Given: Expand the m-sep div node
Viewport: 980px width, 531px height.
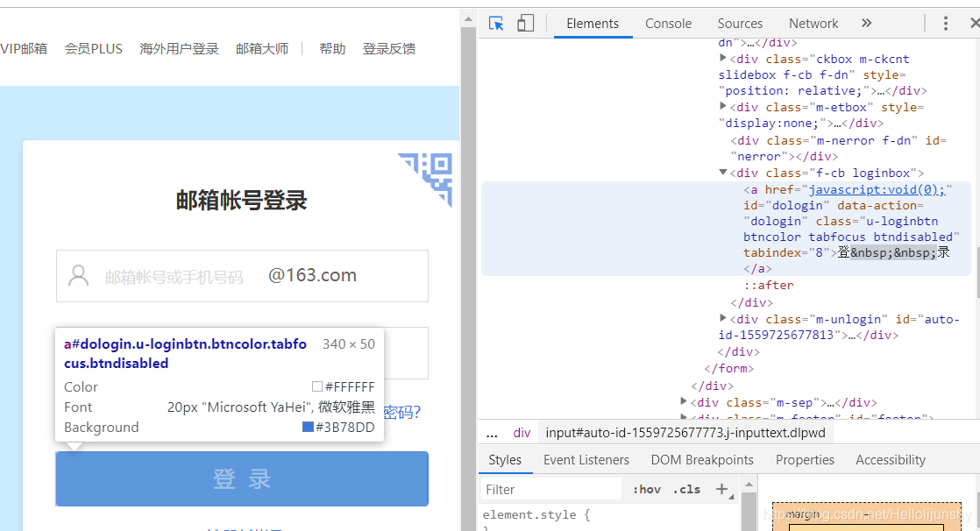Looking at the screenshot, I should [x=684, y=401].
